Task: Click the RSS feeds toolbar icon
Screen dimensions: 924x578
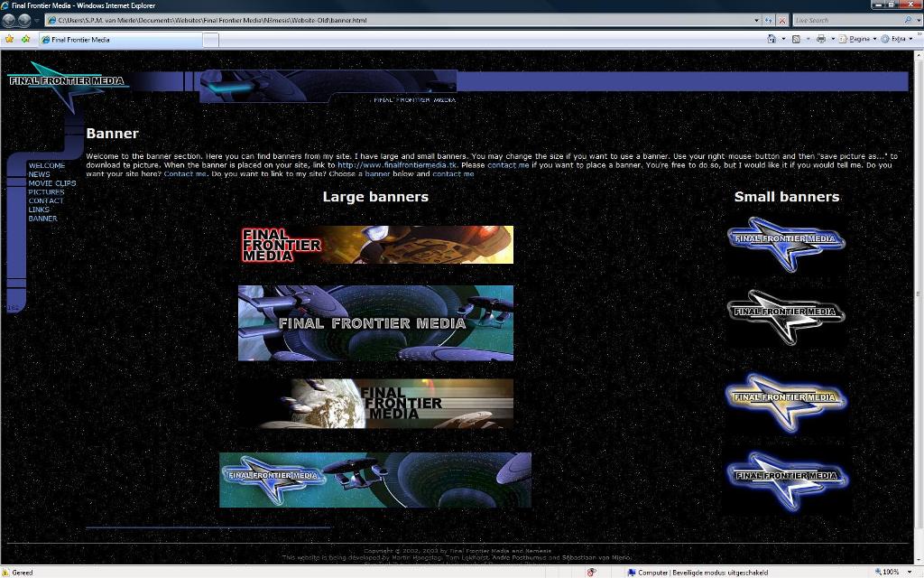Action: point(796,39)
